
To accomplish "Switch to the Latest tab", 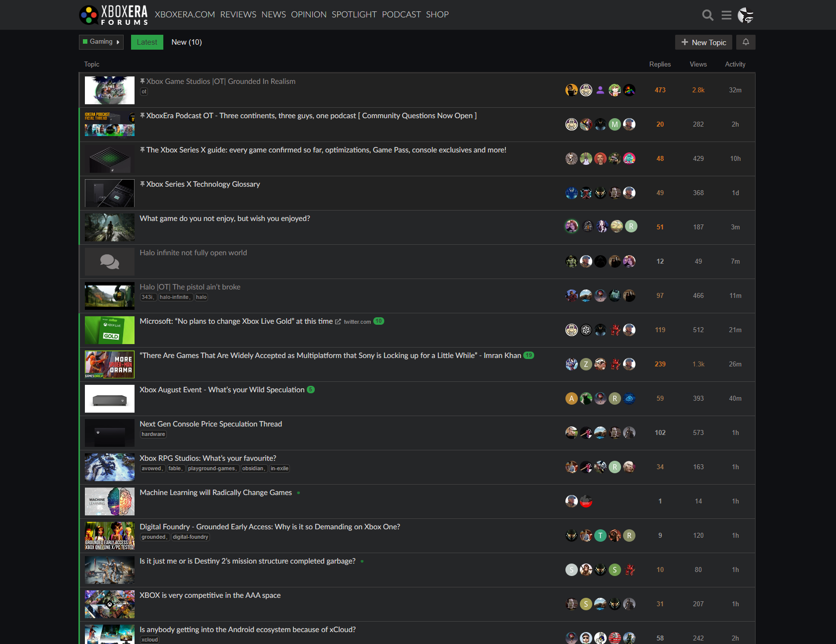I will click(147, 42).
